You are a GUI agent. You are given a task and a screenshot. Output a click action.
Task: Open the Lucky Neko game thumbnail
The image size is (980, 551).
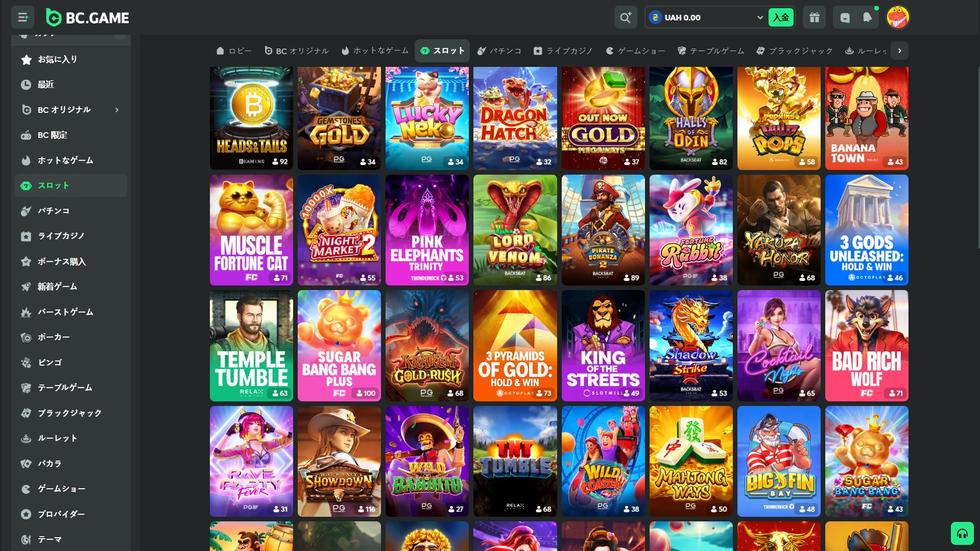click(427, 118)
